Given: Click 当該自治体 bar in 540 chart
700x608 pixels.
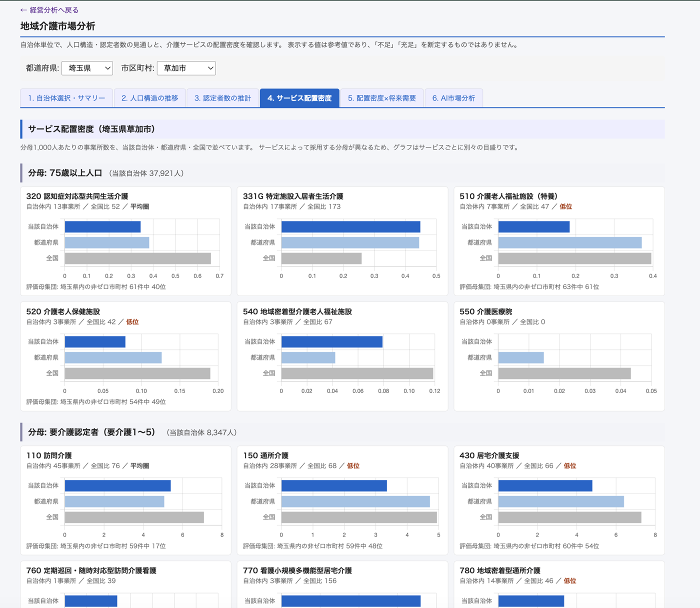Looking at the screenshot, I should 332,342.
